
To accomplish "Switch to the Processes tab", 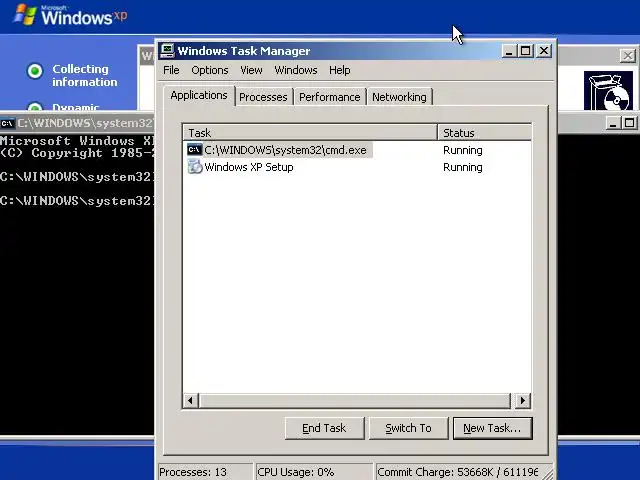I will 263,97.
